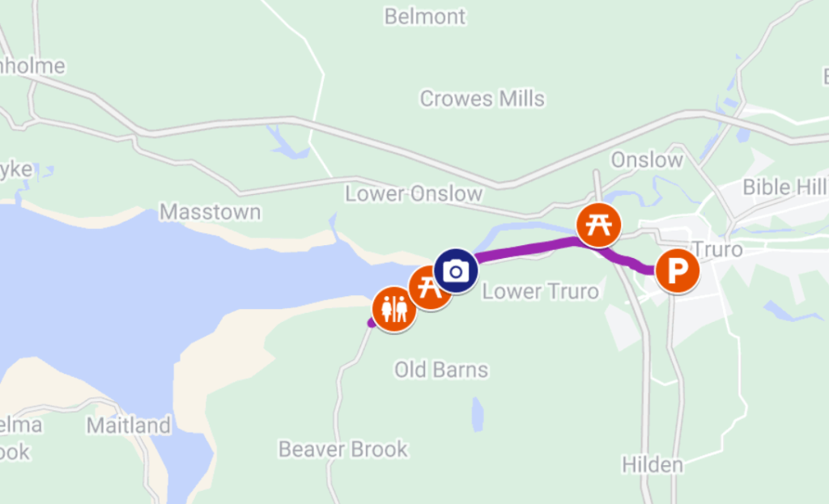Open the camera photo spot marker
The width and height of the screenshot is (829, 504).
456,271
